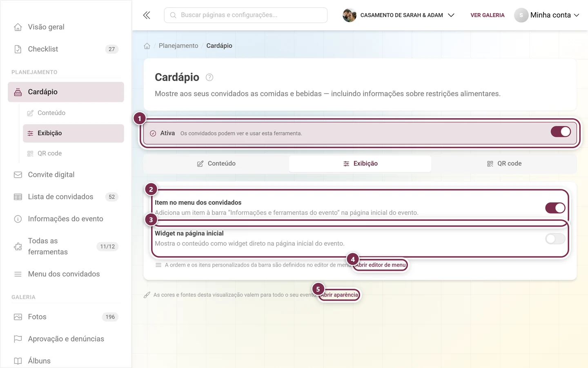Screen dimensions: 588x368
Task: Click the Checklist badge showing 27
Action: [112, 49]
